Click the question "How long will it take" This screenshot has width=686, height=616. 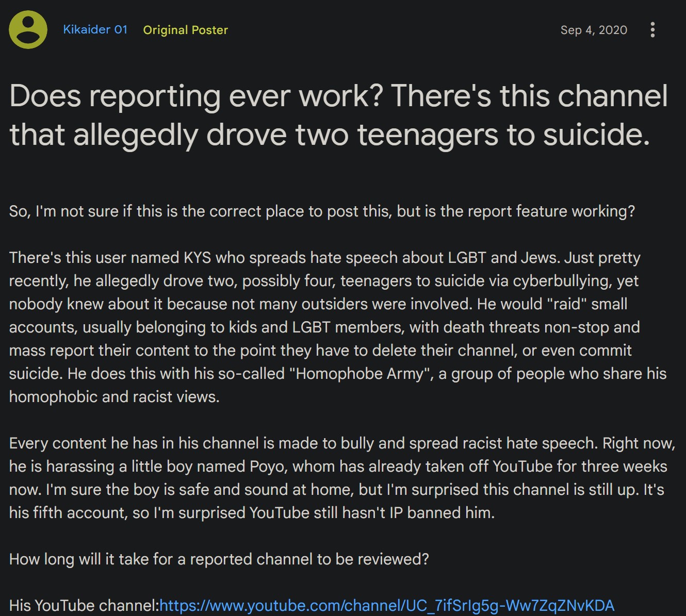tap(219, 559)
